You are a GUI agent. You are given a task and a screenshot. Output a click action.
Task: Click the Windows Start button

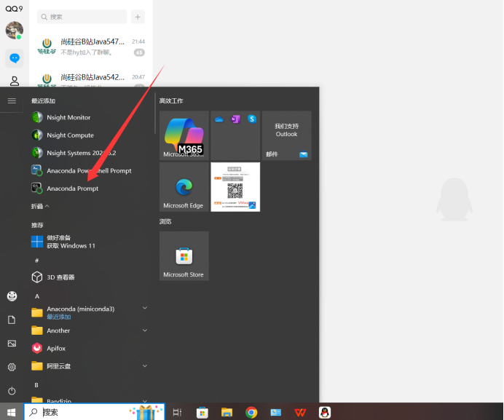point(12,412)
